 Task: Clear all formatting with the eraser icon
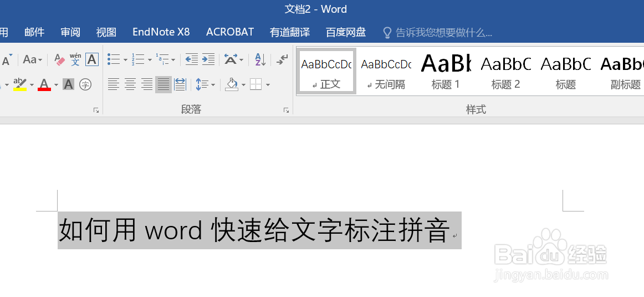point(59,59)
